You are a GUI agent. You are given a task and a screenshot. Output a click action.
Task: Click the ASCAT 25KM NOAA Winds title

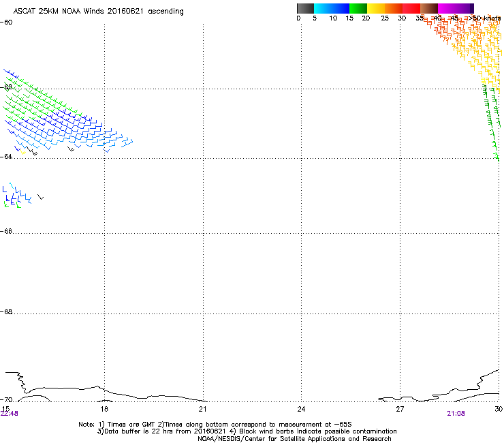[x=98, y=12]
